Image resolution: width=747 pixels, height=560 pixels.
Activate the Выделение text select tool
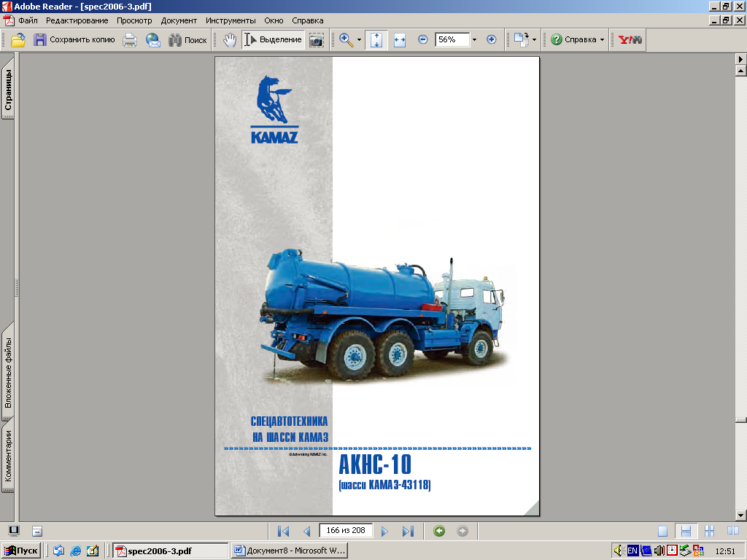(273, 40)
